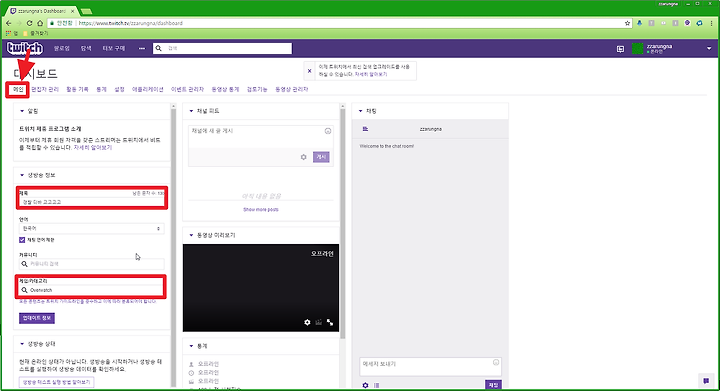720x391 pixels.
Task: Open viewer list icon beside chat gear
Action: click(377, 385)
